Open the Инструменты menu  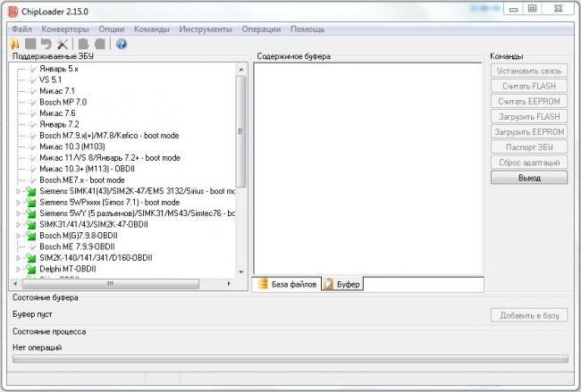(x=206, y=29)
